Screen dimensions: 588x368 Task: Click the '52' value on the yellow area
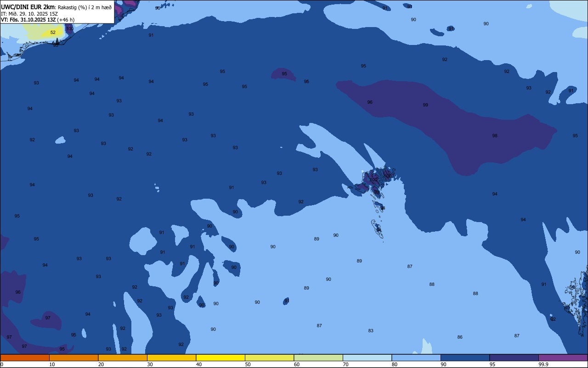[x=53, y=33]
